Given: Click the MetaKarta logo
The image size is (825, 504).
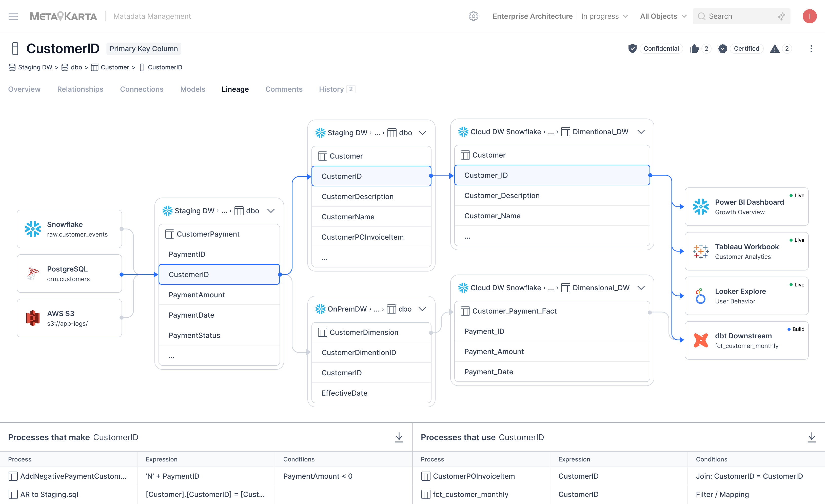Looking at the screenshot, I should (64, 16).
